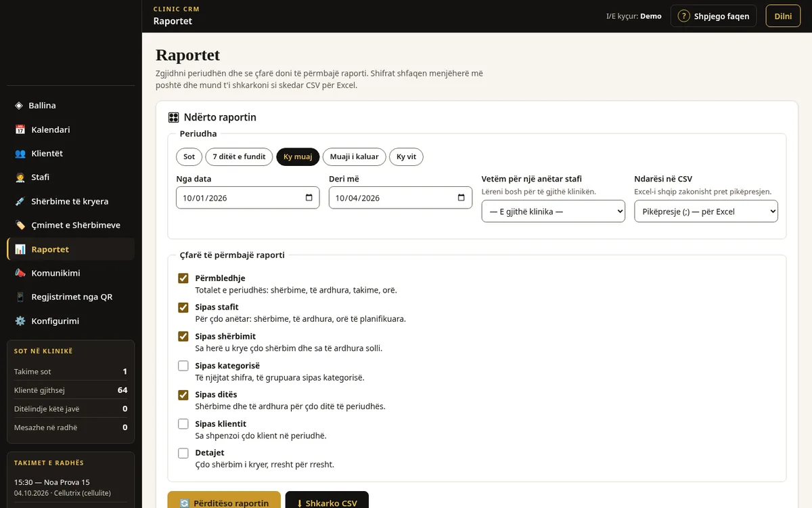Enable the Detajet checkbox
Screen dimensions: 812x508
click(x=183, y=453)
